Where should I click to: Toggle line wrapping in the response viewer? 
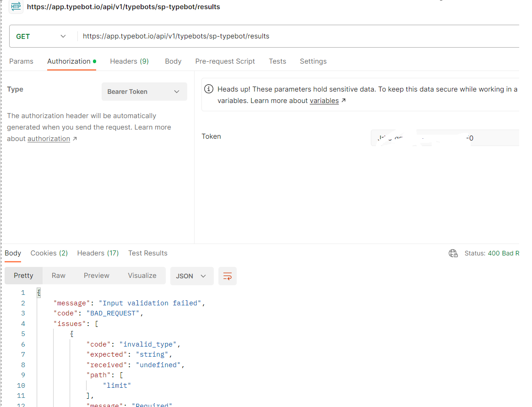[228, 276]
